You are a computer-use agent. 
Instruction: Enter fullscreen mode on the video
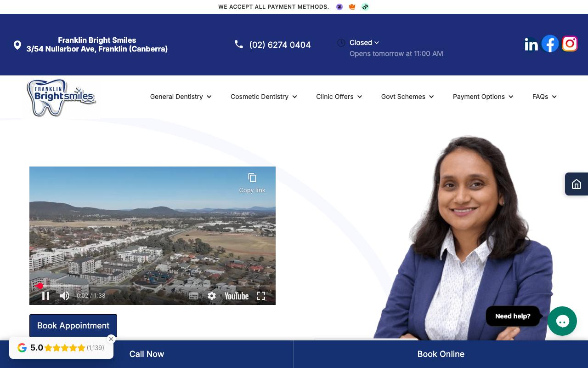point(261,296)
